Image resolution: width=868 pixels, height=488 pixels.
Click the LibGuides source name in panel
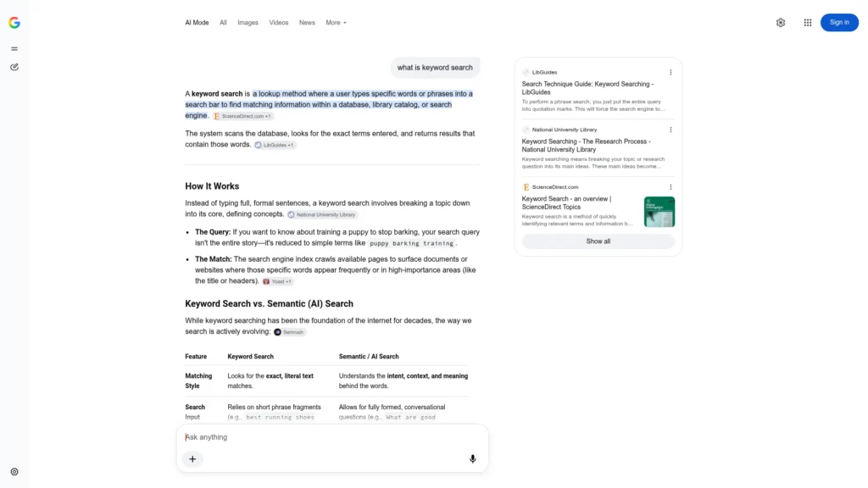544,73
